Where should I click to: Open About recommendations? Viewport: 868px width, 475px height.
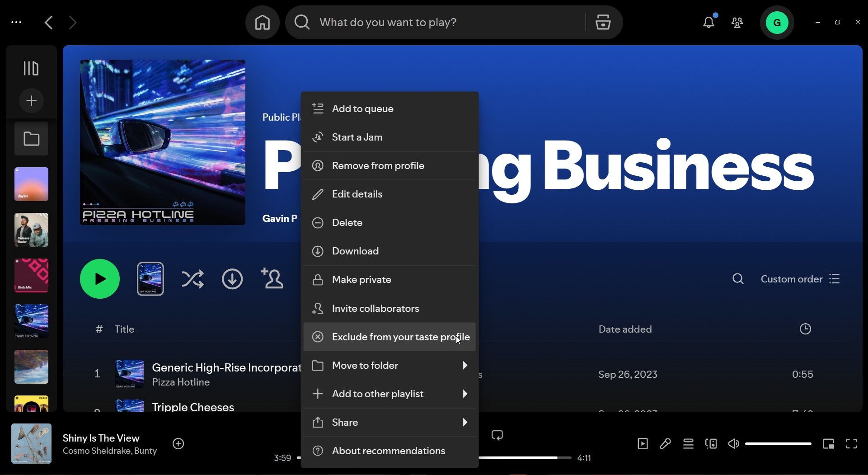tap(389, 451)
